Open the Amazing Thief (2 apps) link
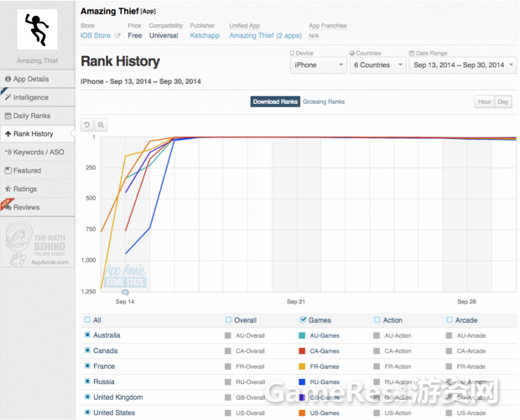520x420 pixels. tap(265, 35)
